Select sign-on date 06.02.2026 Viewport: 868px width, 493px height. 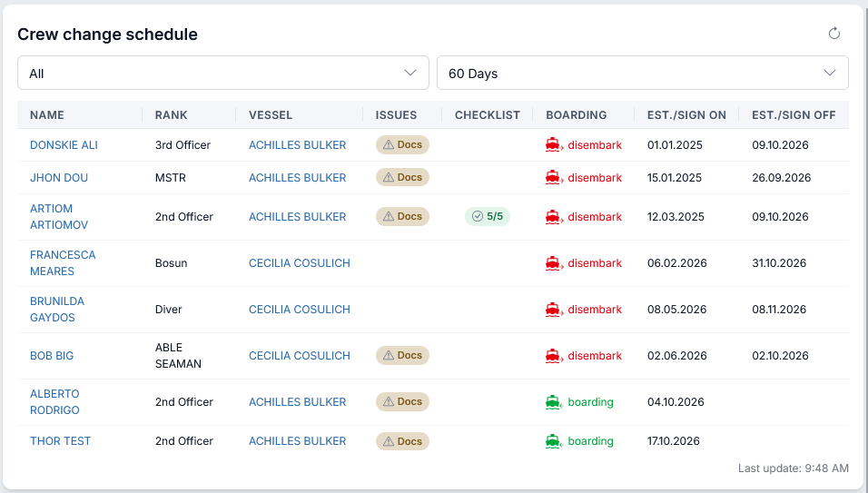[x=677, y=262]
